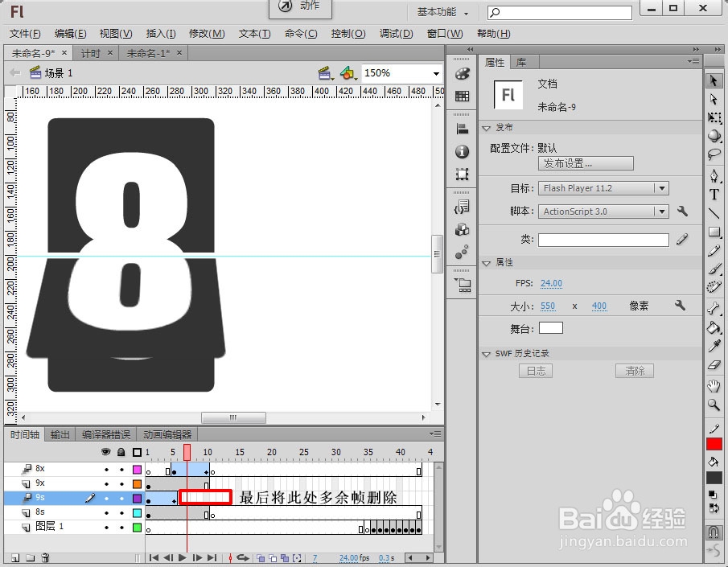
Task: Switch to the 库 panel tab
Action: pos(520,61)
